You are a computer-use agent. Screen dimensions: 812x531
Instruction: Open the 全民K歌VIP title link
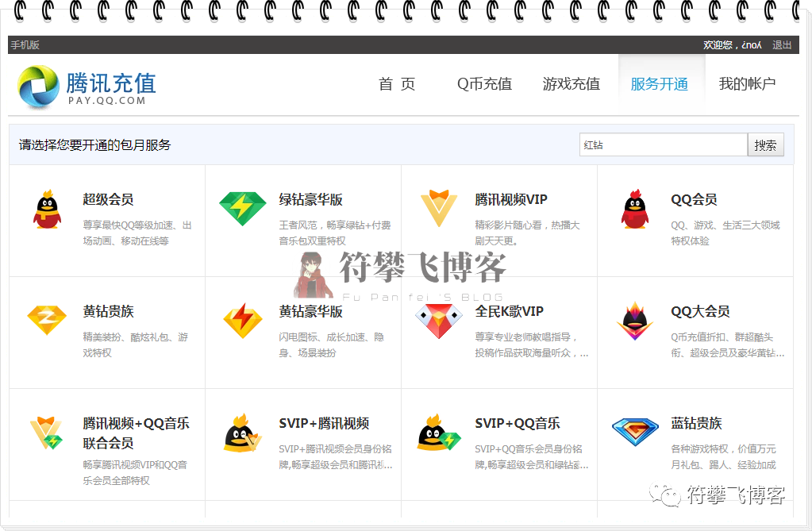tap(509, 311)
